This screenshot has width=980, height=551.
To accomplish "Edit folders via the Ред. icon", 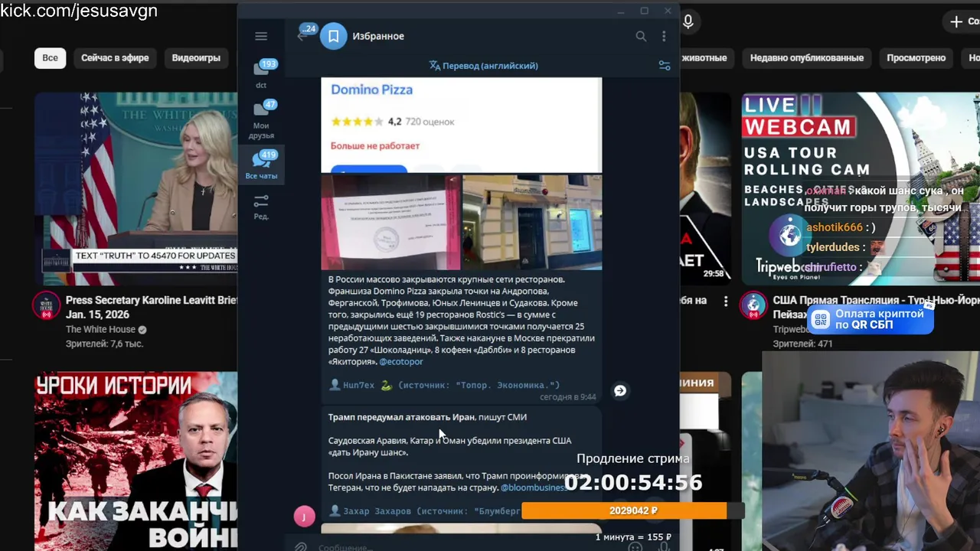I will click(x=261, y=207).
